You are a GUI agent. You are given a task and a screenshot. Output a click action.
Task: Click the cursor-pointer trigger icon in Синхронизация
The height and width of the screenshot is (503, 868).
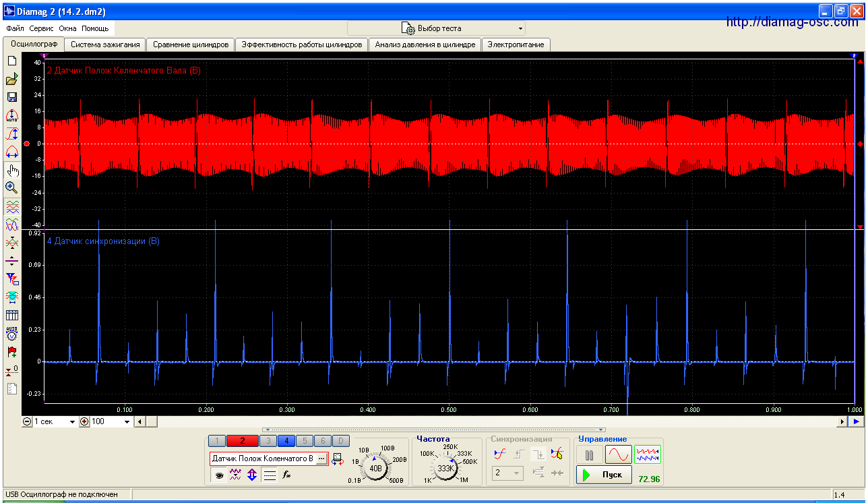point(557,454)
